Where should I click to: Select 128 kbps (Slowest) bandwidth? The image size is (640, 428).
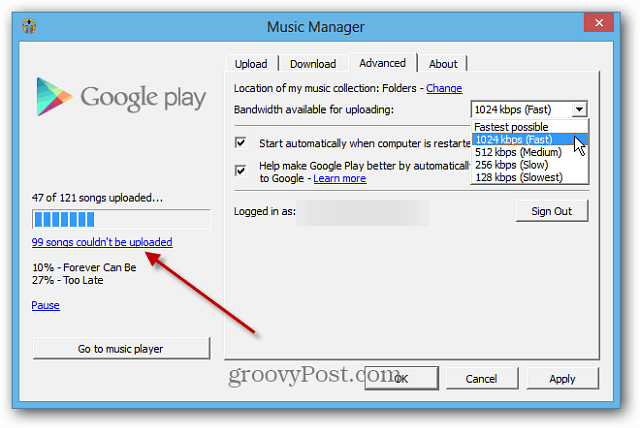click(530, 177)
